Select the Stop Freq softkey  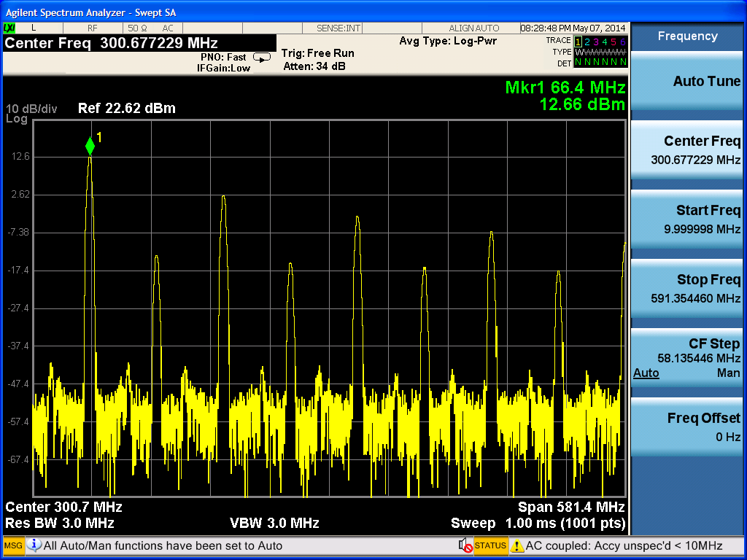[688, 289]
